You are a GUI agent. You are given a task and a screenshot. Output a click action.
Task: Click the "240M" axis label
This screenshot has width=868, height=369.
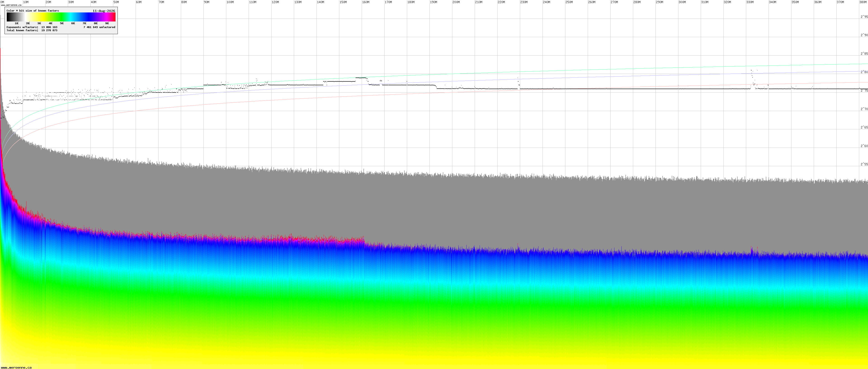tap(547, 2)
